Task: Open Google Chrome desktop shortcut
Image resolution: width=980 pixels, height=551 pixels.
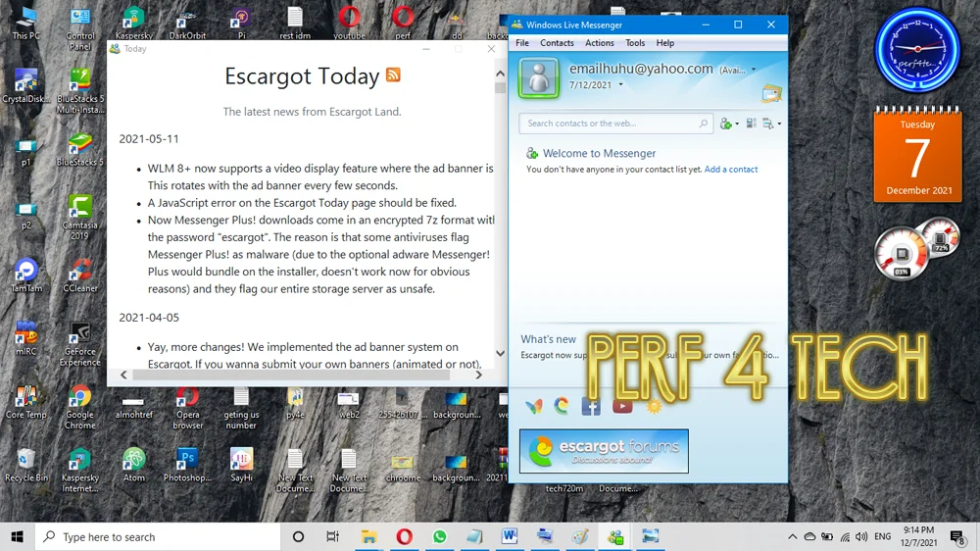Action: coord(80,407)
